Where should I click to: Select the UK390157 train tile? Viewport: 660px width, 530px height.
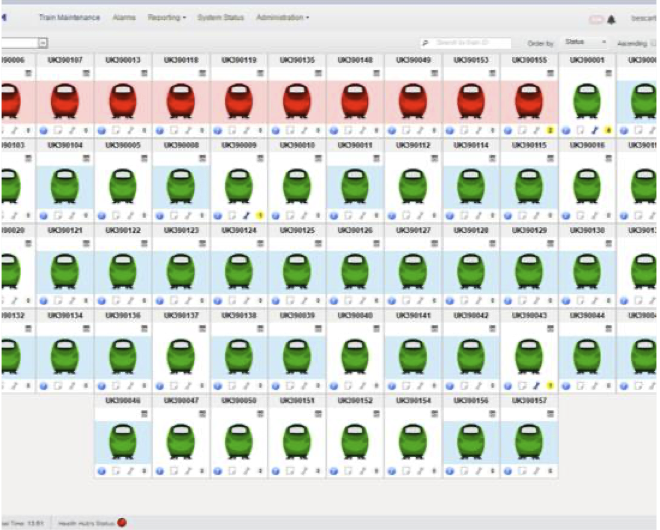(x=528, y=438)
